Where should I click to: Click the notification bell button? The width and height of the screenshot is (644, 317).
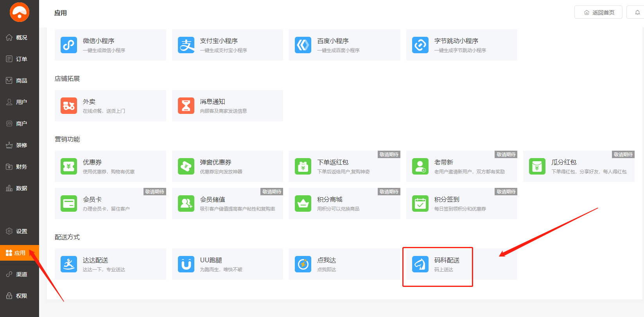click(637, 13)
